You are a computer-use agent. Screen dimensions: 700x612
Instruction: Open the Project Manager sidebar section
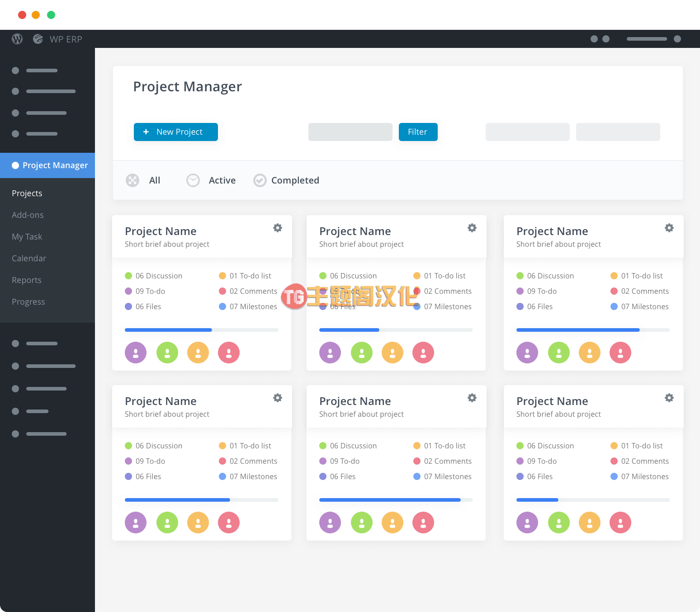point(47,165)
